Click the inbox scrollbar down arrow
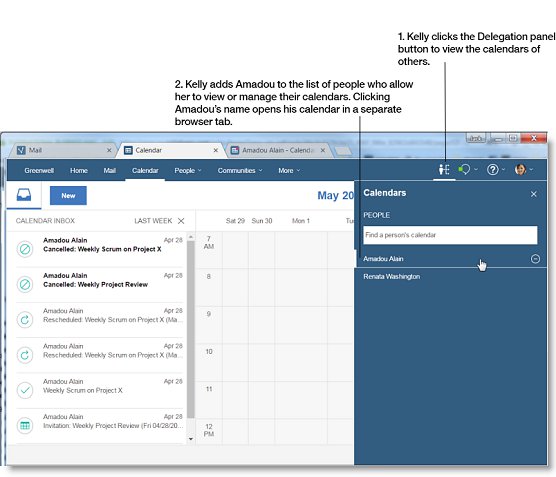The height and width of the screenshot is (477, 556). [x=191, y=439]
